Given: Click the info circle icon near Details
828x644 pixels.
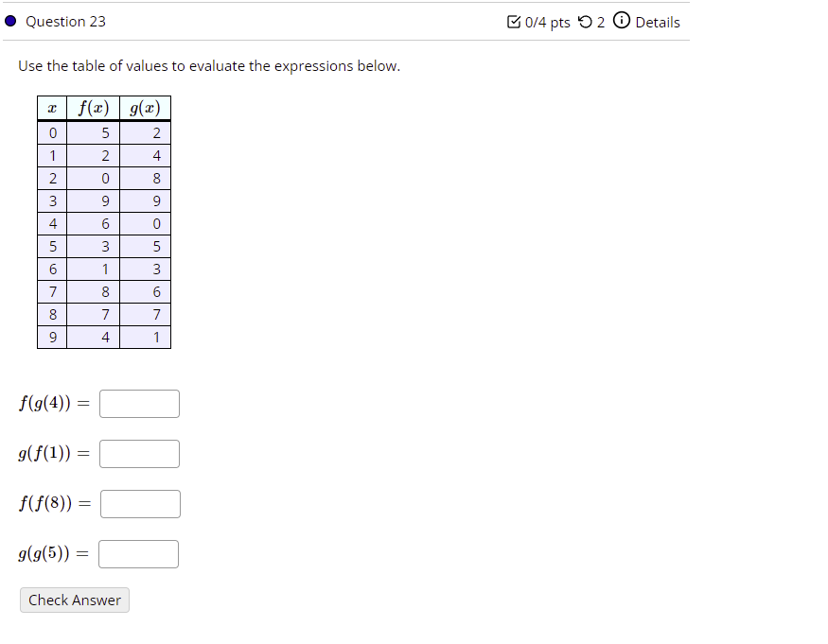Looking at the screenshot, I should (621, 22).
